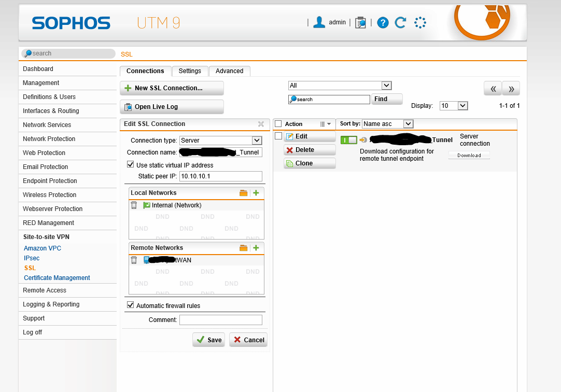561x392 pixels.
Task: Close the Edit SSL Connection panel
Action: click(x=261, y=124)
